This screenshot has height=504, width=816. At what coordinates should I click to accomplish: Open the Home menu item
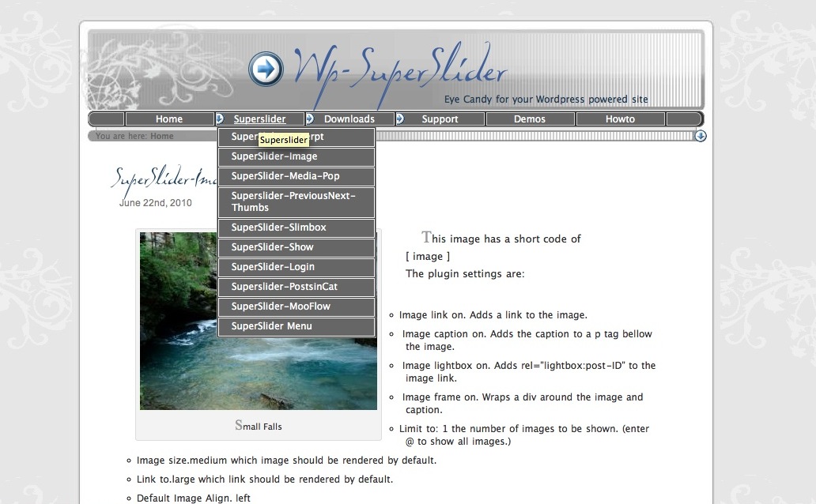coord(169,119)
